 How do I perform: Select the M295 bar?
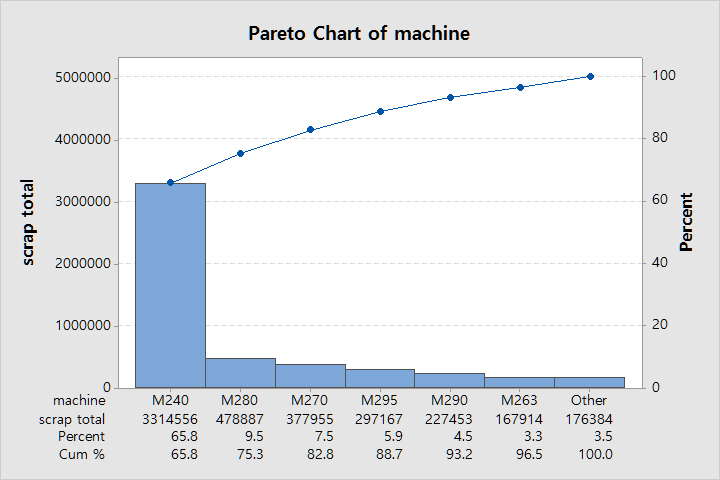(380, 378)
